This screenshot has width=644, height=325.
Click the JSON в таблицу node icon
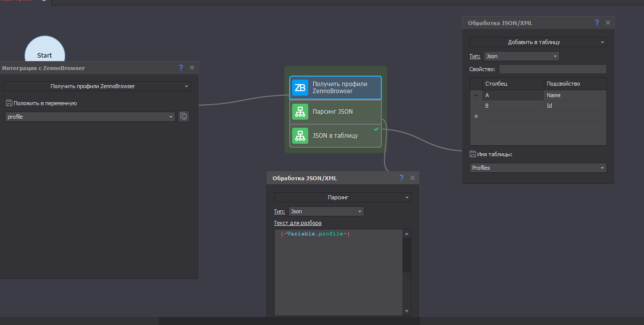coord(300,136)
